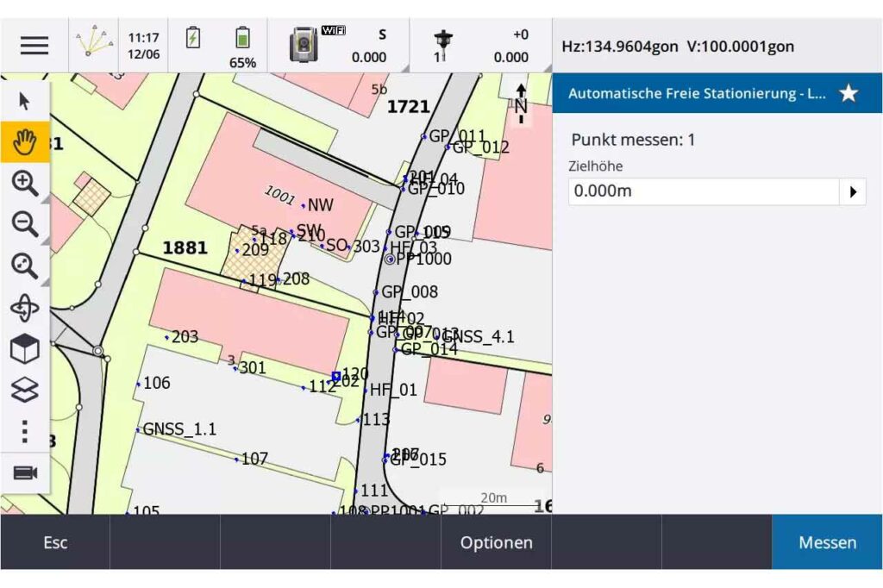
Task: Select point GNSS_4.1 on the map
Action: click(437, 337)
